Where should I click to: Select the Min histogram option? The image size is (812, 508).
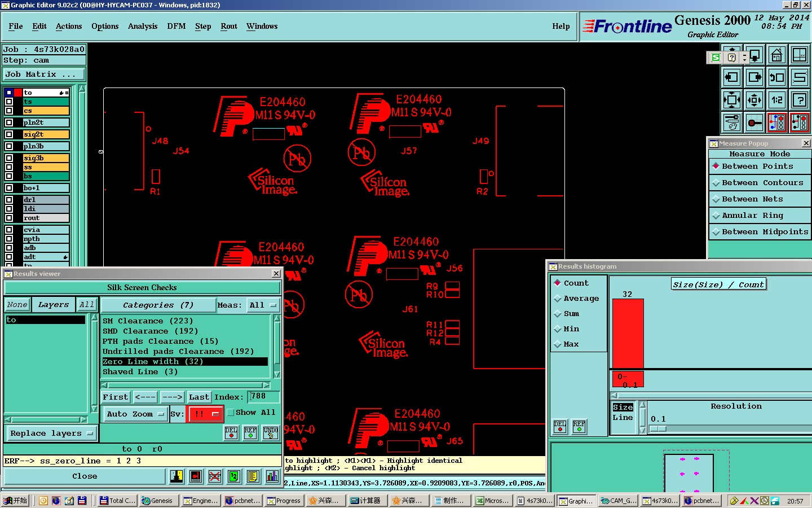pos(567,329)
